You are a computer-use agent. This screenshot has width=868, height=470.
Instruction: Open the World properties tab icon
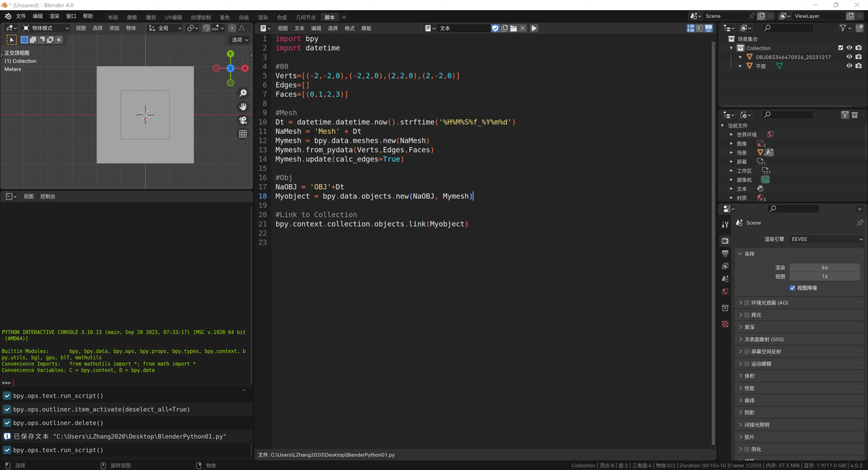pyautogui.click(x=725, y=292)
